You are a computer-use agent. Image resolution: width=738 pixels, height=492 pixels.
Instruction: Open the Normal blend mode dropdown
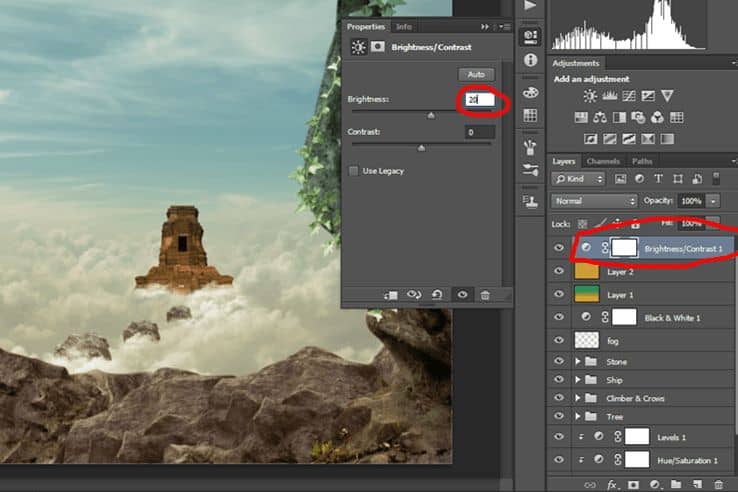[x=594, y=201]
